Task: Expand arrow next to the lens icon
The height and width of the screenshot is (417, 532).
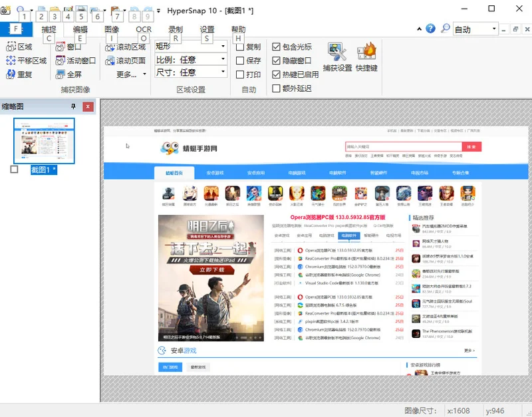Action: pos(31,10)
